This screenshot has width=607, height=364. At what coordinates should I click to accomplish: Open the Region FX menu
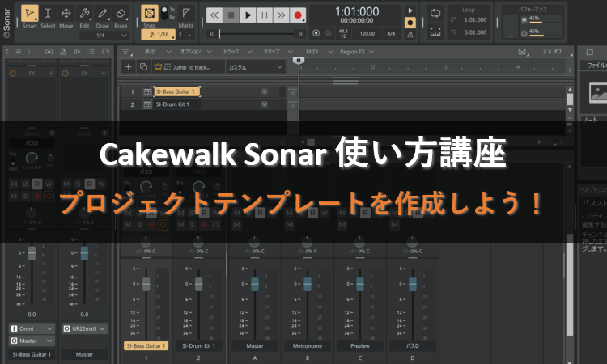[x=355, y=51]
